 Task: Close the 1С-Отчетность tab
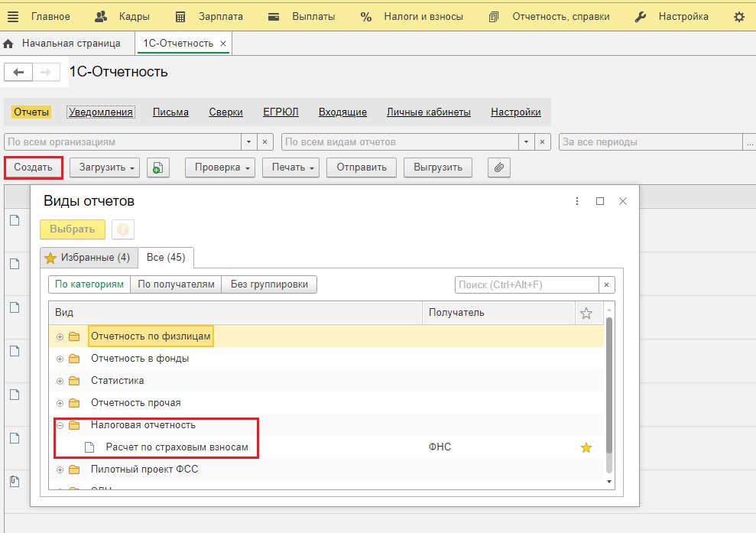click(x=223, y=44)
